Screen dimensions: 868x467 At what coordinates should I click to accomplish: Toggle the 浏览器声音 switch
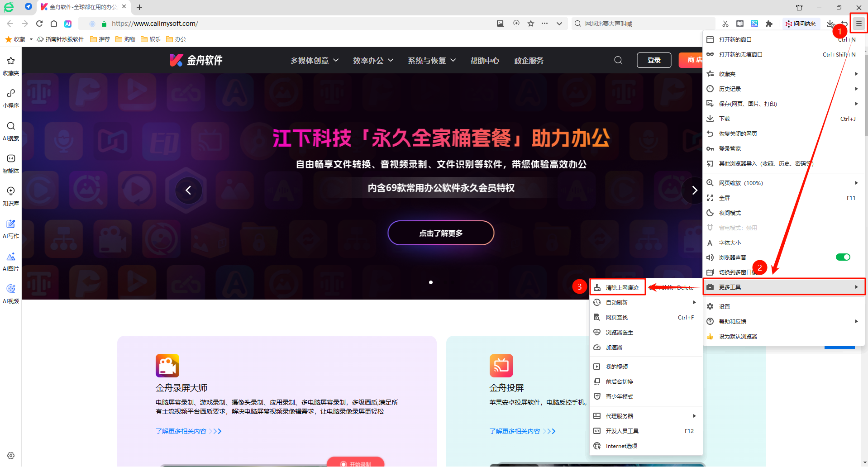[x=843, y=257]
